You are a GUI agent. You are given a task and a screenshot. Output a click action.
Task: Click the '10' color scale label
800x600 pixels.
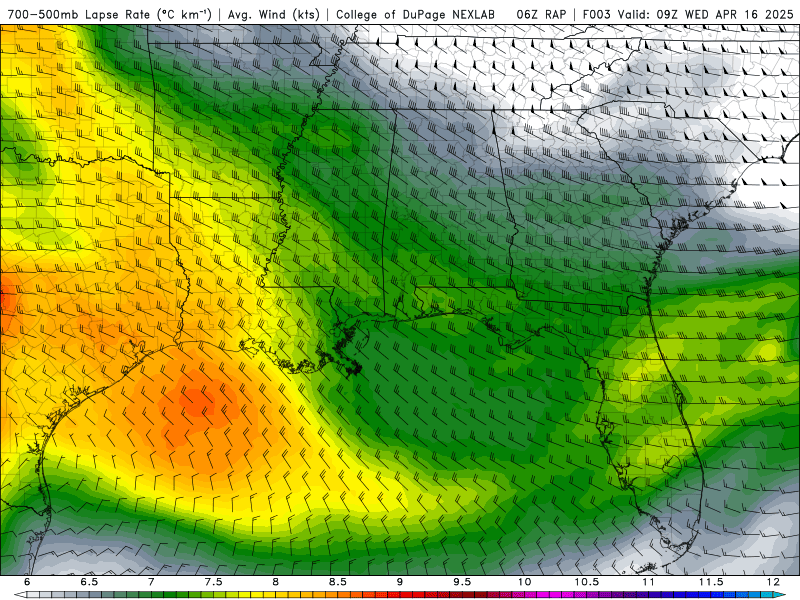[x=524, y=582]
